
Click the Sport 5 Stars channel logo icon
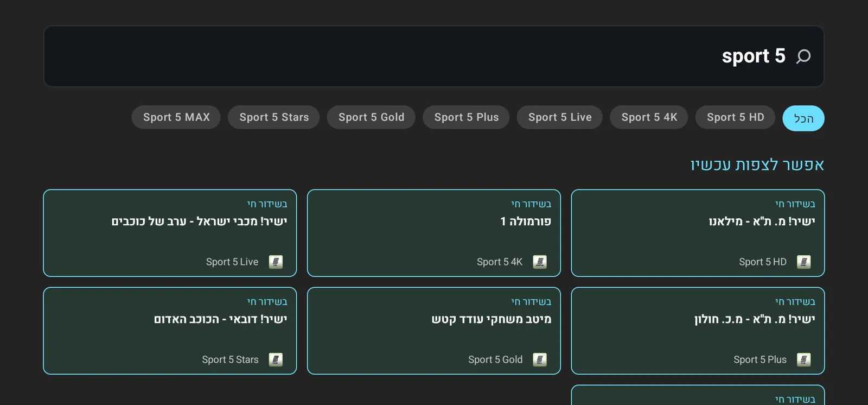276,360
